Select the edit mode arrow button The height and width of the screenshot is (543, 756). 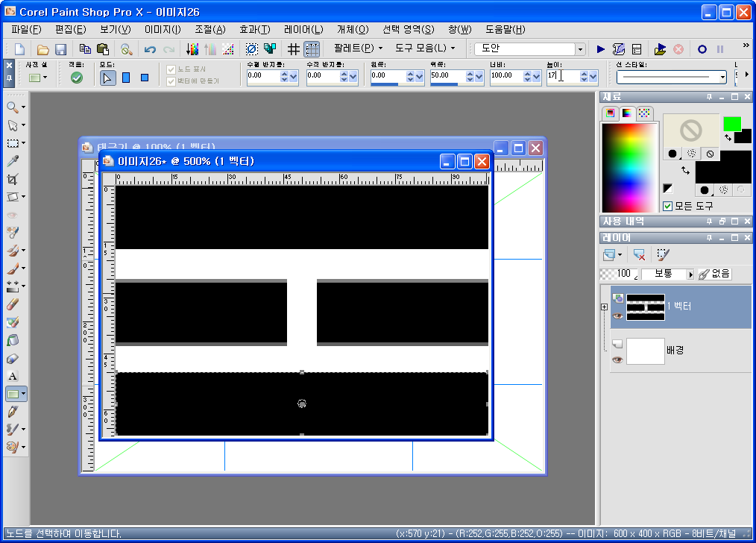point(107,78)
